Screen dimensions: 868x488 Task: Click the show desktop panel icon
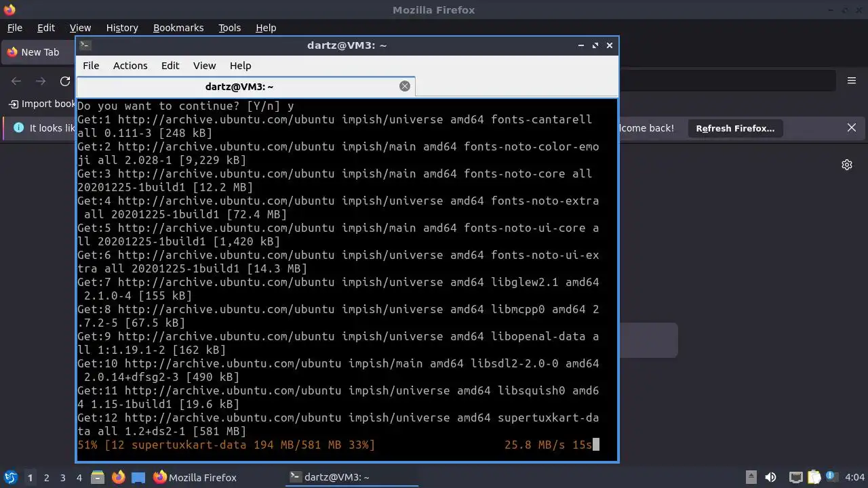coord(138,477)
